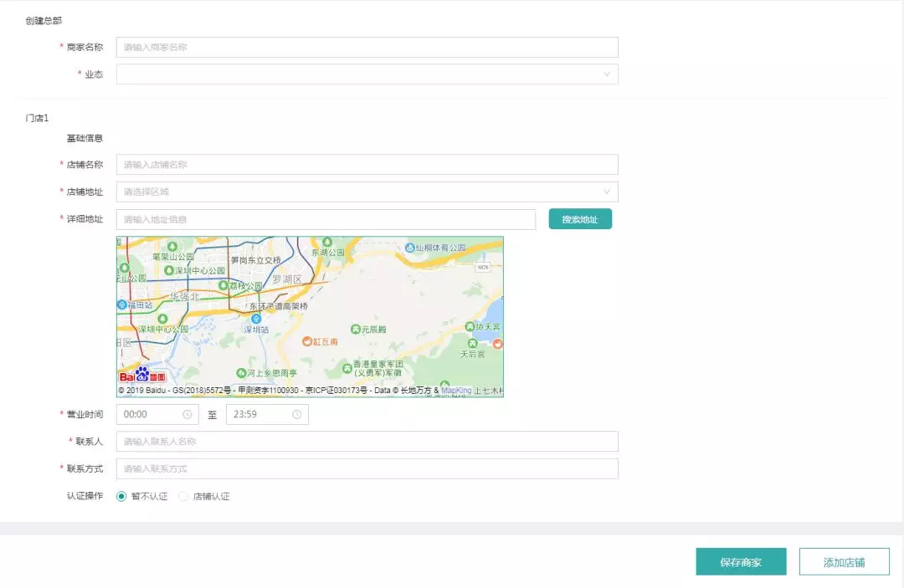904x588 pixels.
Task: Click the 搜索地址 button
Action: pos(580,219)
